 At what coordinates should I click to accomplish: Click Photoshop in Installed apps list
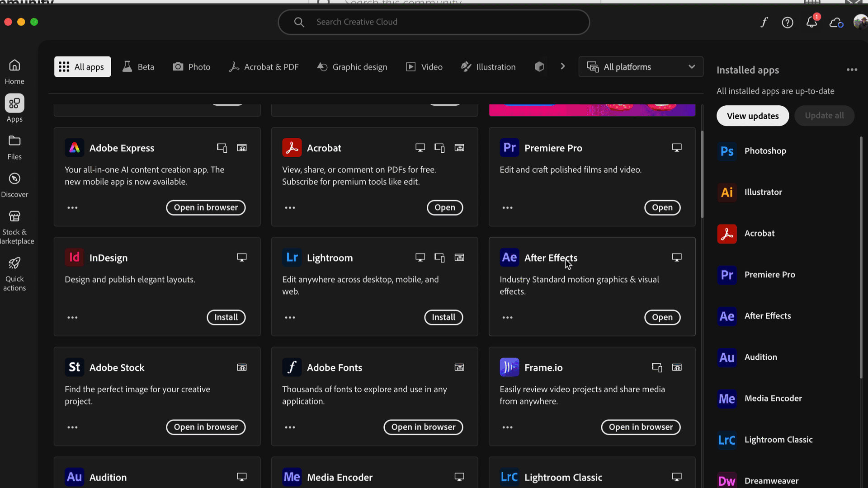point(765,151)
